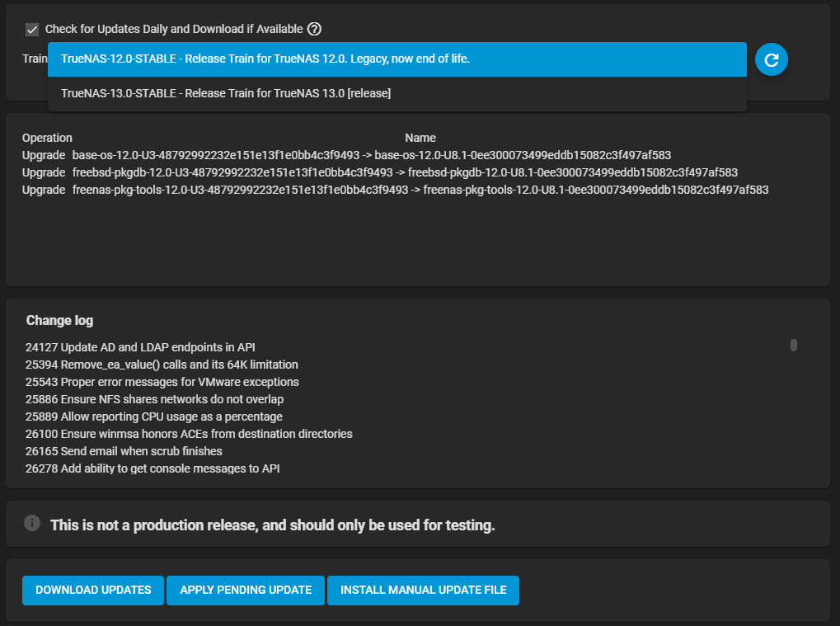Choose TrueNAS-13.0-STABLE release train option
The height and width of the screenshot is (626, 840).
(x=397, y=93)
